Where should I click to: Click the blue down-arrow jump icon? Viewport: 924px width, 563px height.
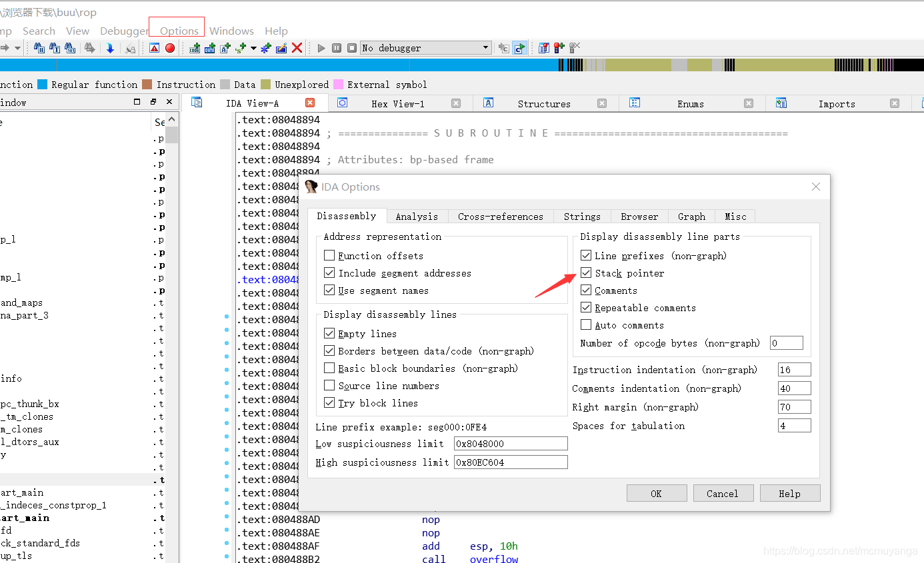click(110, 48)
